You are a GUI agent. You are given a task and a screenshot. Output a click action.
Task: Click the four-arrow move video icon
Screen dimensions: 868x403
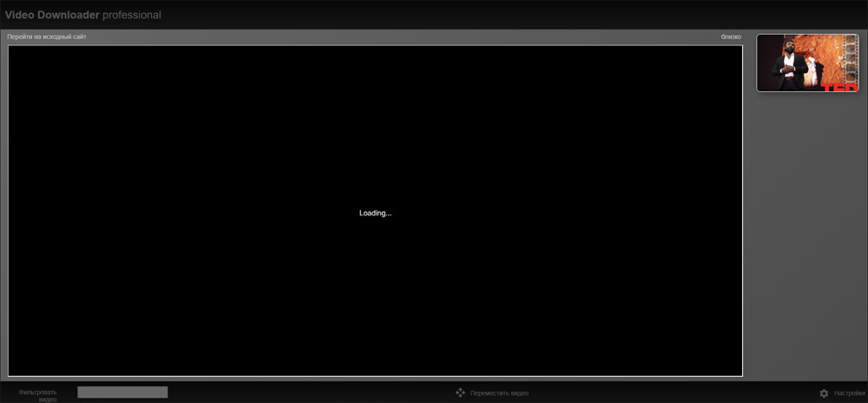click(460, 393)
